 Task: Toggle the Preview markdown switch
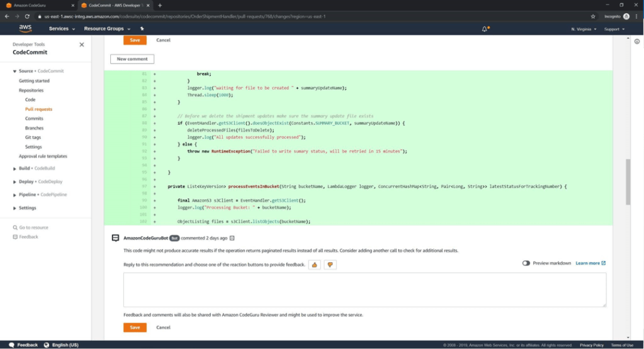(x=526, y=263)
